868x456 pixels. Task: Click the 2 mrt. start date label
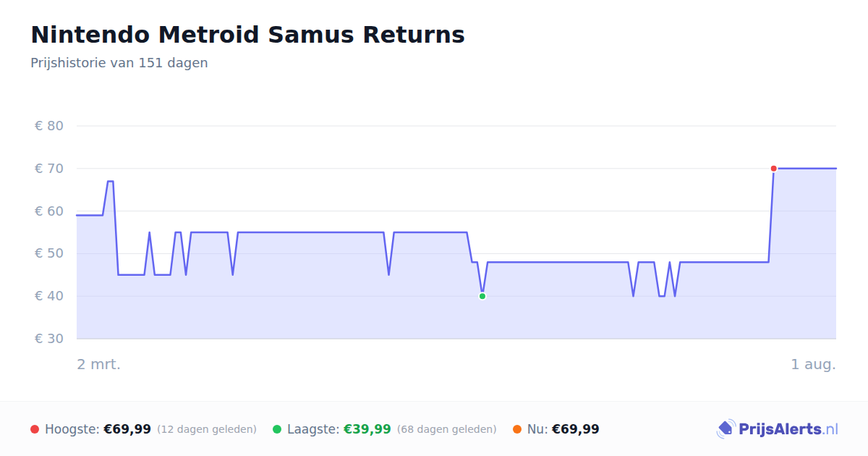pyautogui.click(x=99, y=364)
